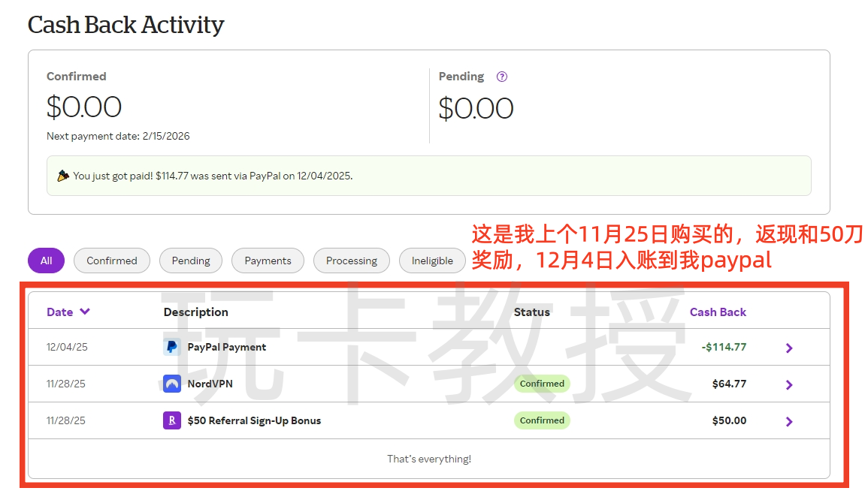Viewport: 868px width, 494px height.
Task: Click the $50 Referral Sign-Up Bonus text
Action: [254, 420]
